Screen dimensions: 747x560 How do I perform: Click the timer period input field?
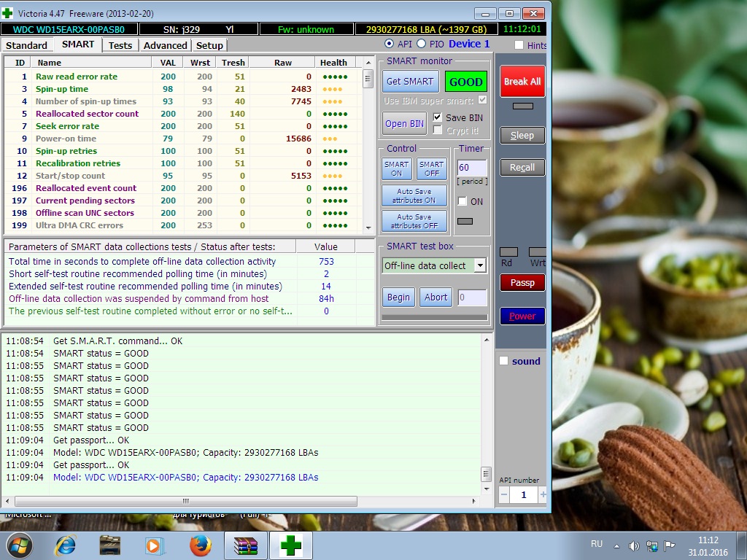tap(472, 167)
